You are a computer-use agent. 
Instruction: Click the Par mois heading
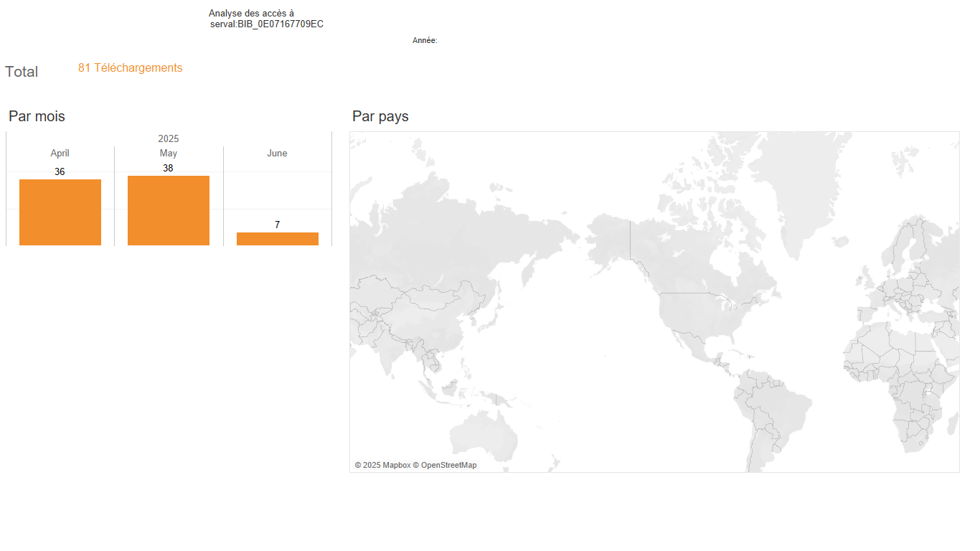click(37, 116)
